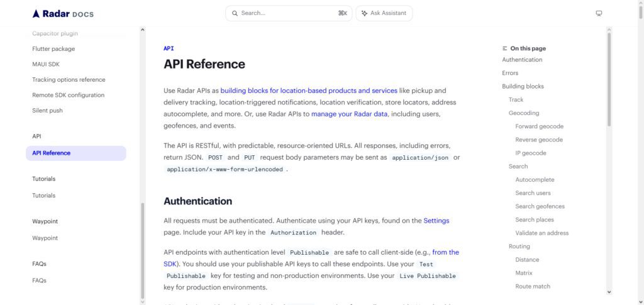Open Capacitor plugin in sidebar
This screenshot has height=305, width=644.
tap(55, 34)
